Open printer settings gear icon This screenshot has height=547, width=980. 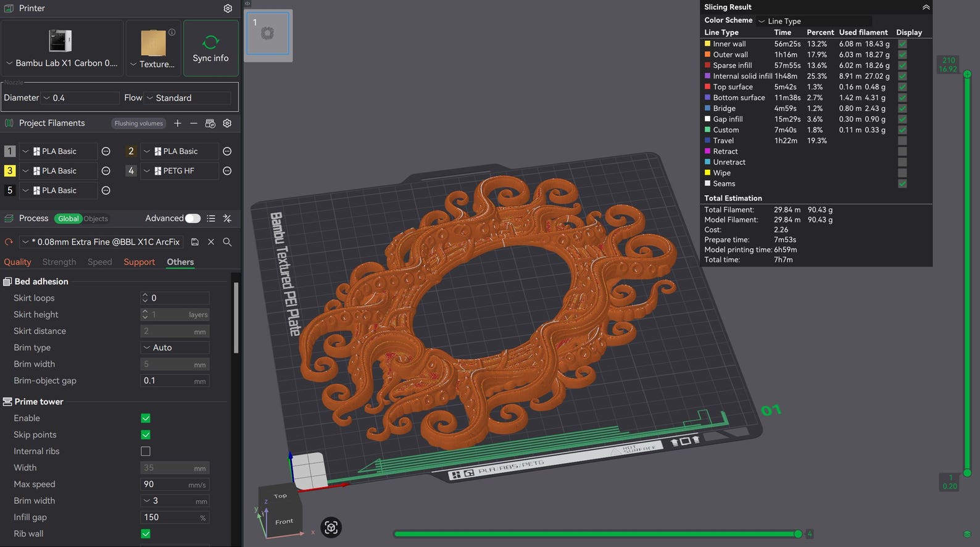(x=228, y=9)
